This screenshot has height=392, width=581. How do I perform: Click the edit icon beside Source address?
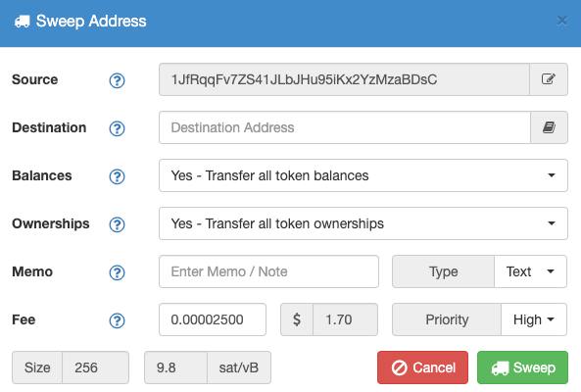click(x=549, y=79)
